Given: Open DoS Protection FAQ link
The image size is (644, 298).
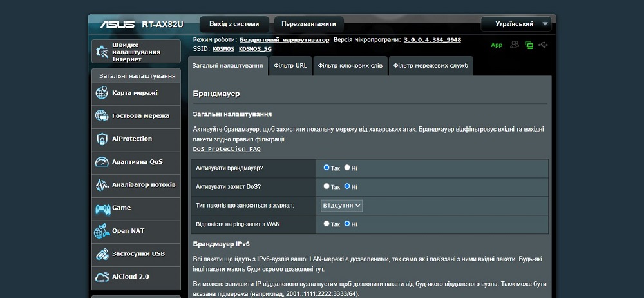Looking at the screenshot, I should click(x=227, y=149).
